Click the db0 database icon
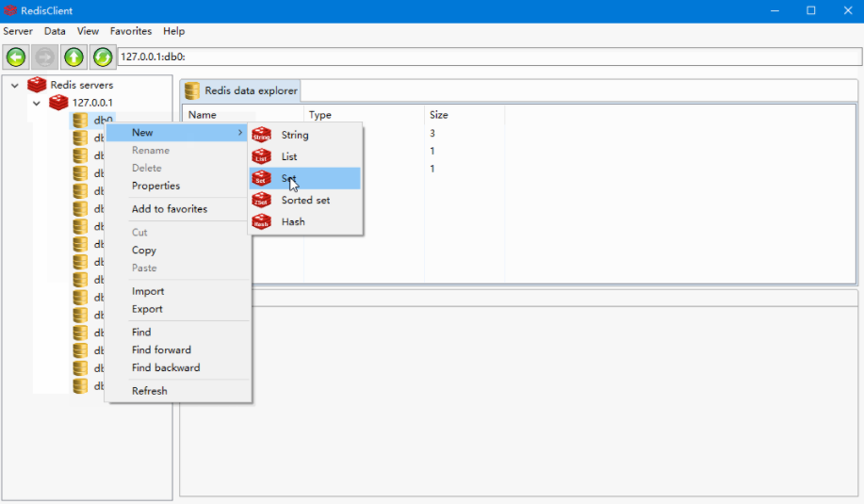Image resolution: width=864 pixels, height=504 pixels. (x=80, y=120)
